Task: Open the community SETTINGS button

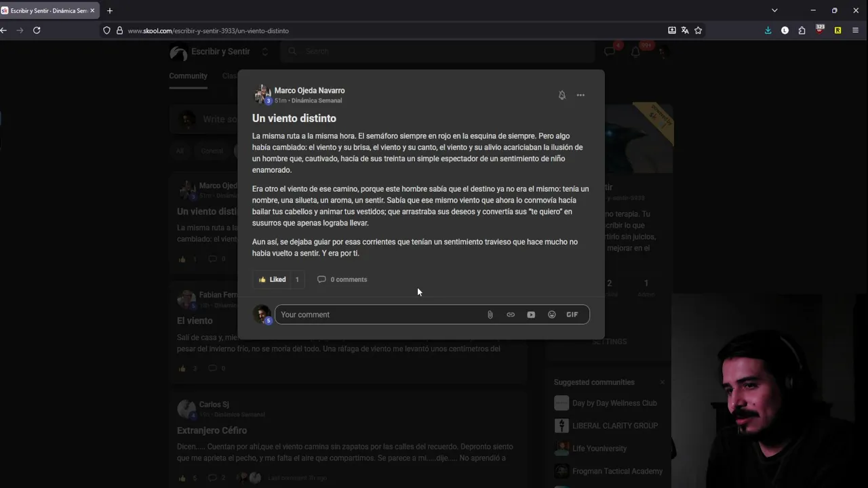Action: tap(609, 342)
